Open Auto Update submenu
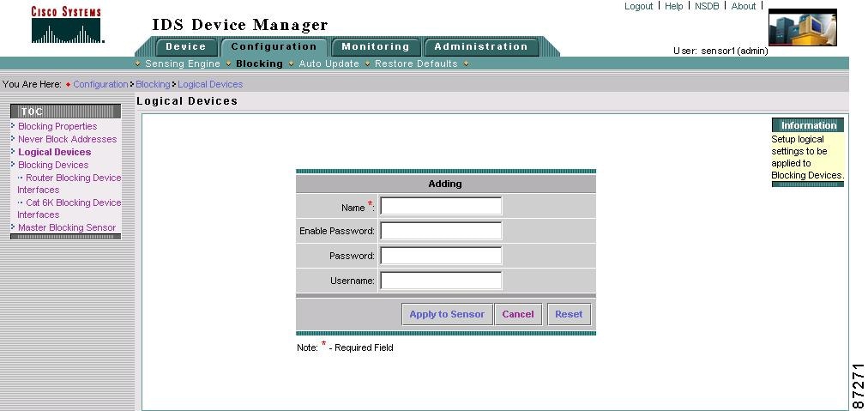 (x=329, y=63)
